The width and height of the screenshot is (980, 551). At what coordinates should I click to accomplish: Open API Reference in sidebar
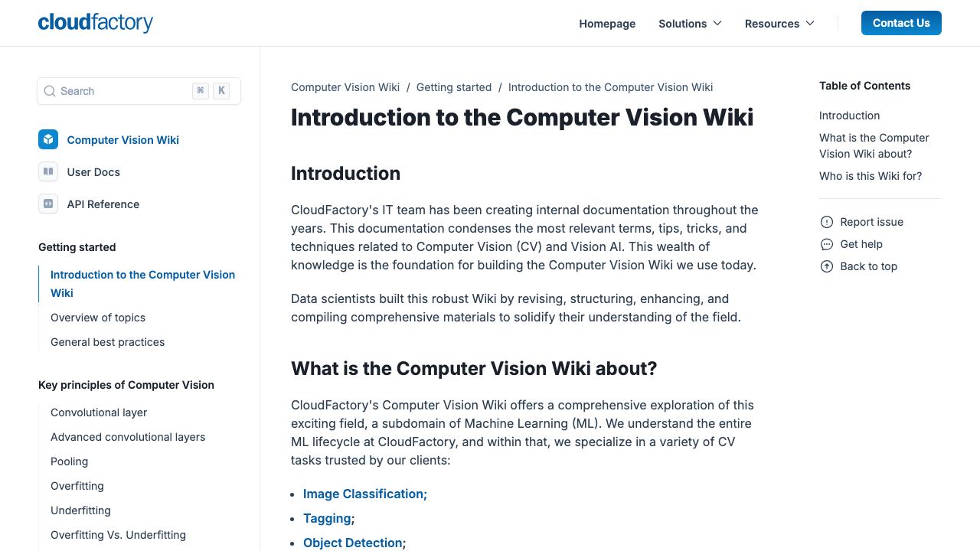(103, 204)
